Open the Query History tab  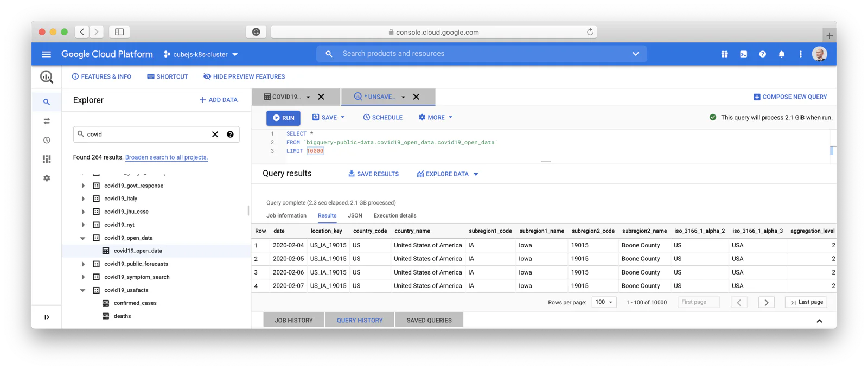coord(360,320)
